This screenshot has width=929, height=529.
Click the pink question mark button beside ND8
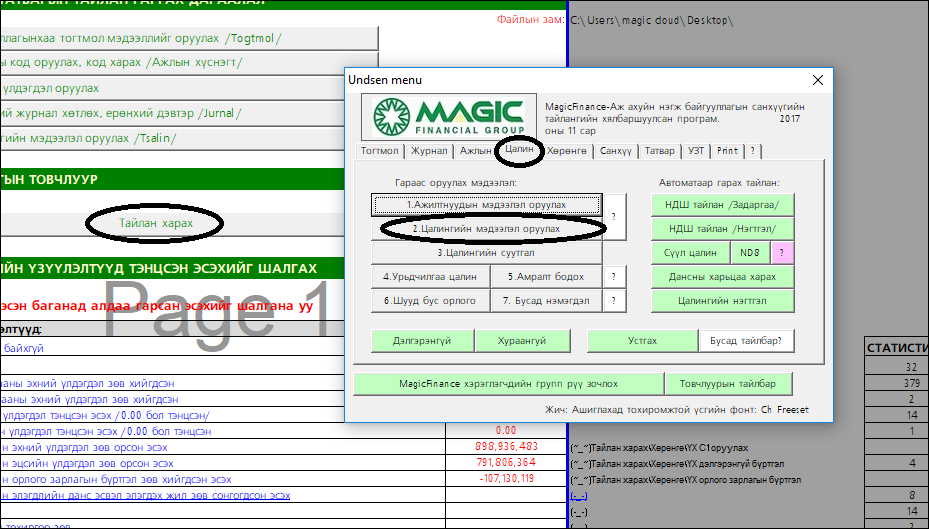[781, 253]
